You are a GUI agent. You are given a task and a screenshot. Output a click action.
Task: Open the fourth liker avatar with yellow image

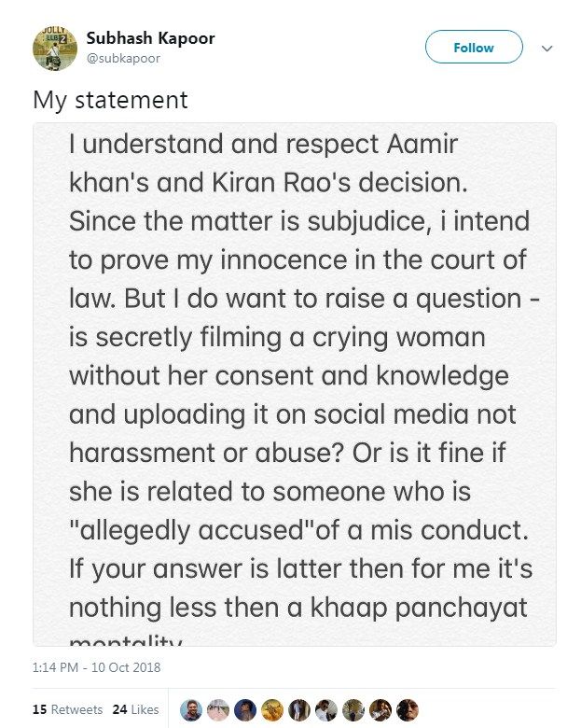click(272, 710)
